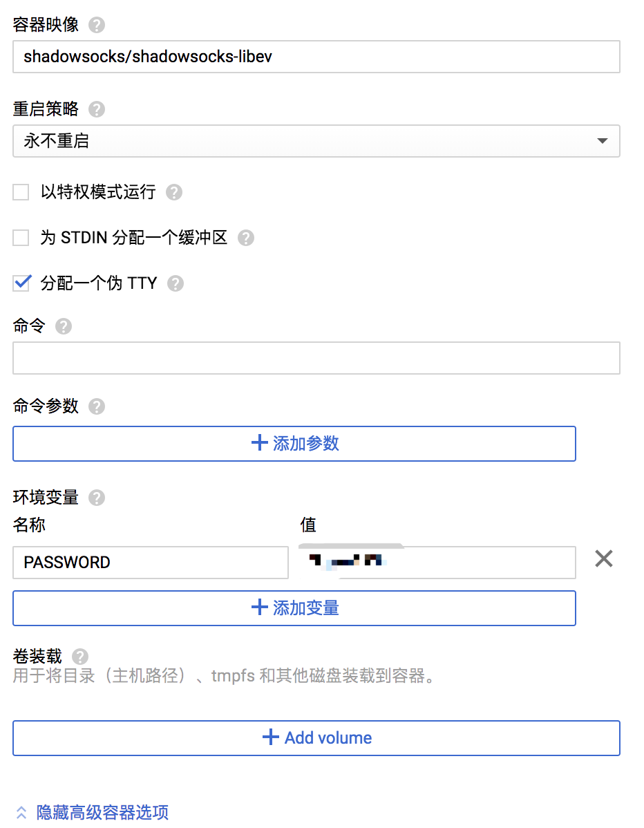The image size is (644, 828).
Task: Click the 为 STDIN 分配一个缓冲区 label text
Action: point(134,238)
